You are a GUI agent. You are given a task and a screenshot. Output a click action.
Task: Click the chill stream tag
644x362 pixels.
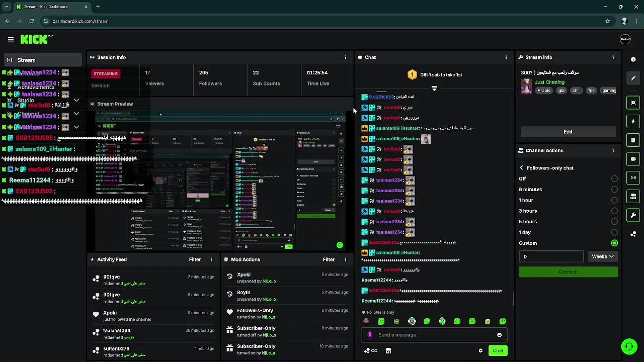(577, 90)
